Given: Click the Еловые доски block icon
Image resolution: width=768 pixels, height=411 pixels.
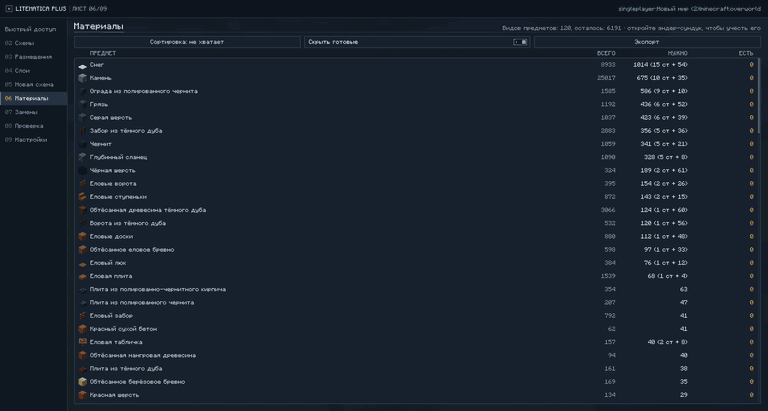Looking at the screenshot, I should coord(82,237).
